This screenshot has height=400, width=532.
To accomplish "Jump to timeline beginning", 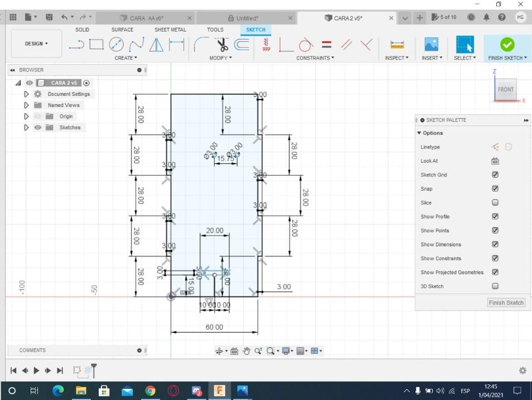I will (x=13, y=370).
